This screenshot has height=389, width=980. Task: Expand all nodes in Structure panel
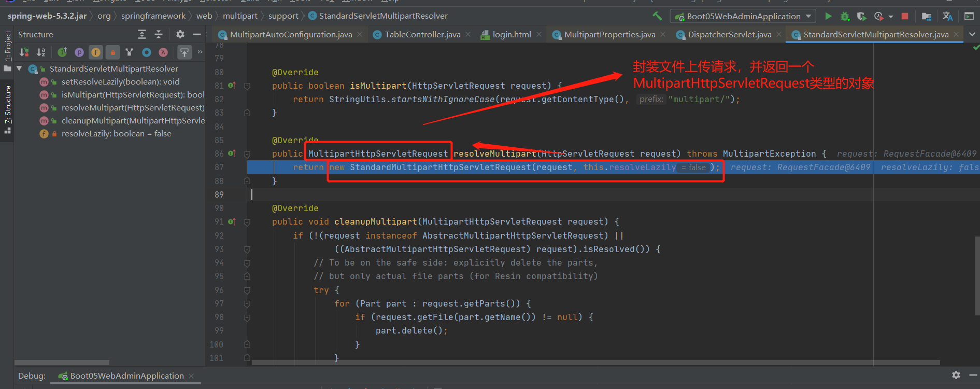(142, 34)
